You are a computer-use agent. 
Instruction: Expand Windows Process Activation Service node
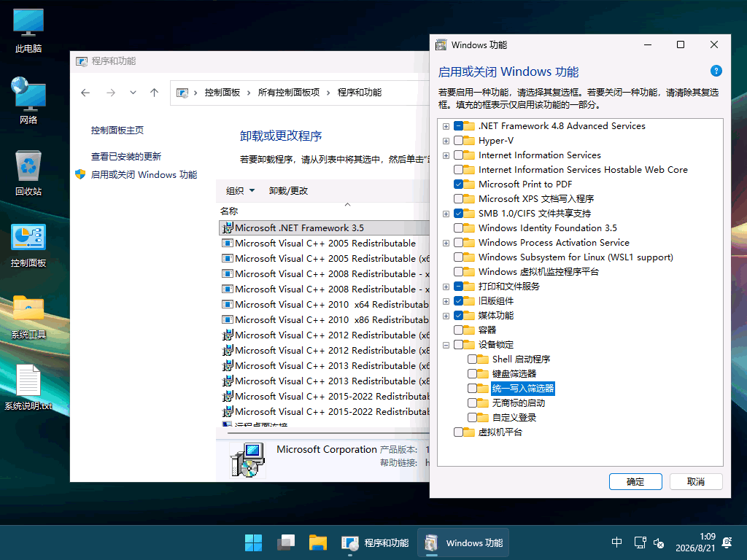click(x=446, y=243)
